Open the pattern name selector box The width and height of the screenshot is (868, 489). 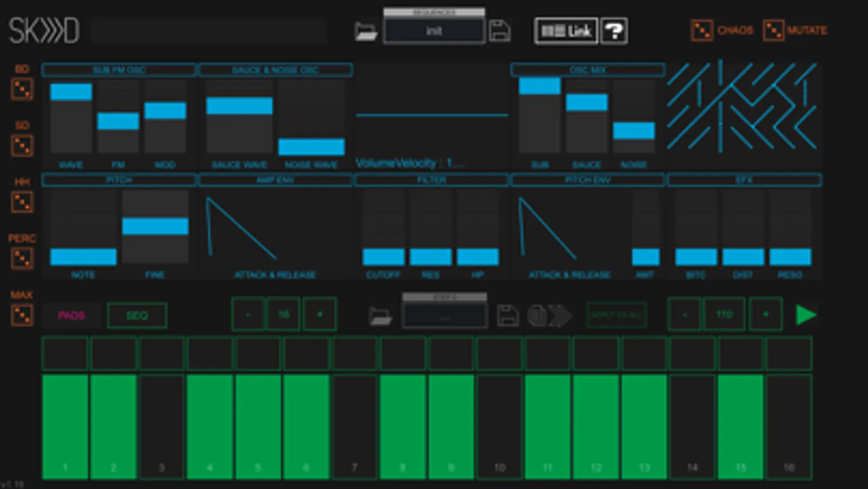coord(444,316)
